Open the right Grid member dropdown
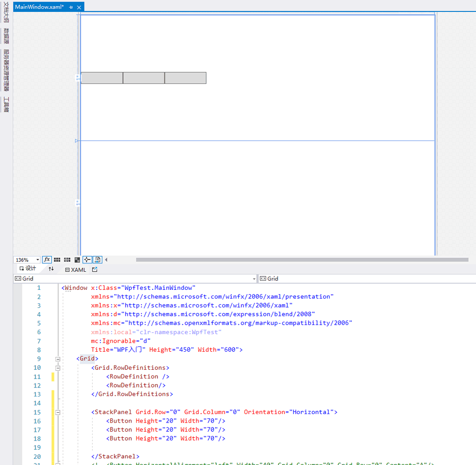The width and height of the screenshot is (476, 465). click(367, 278)
